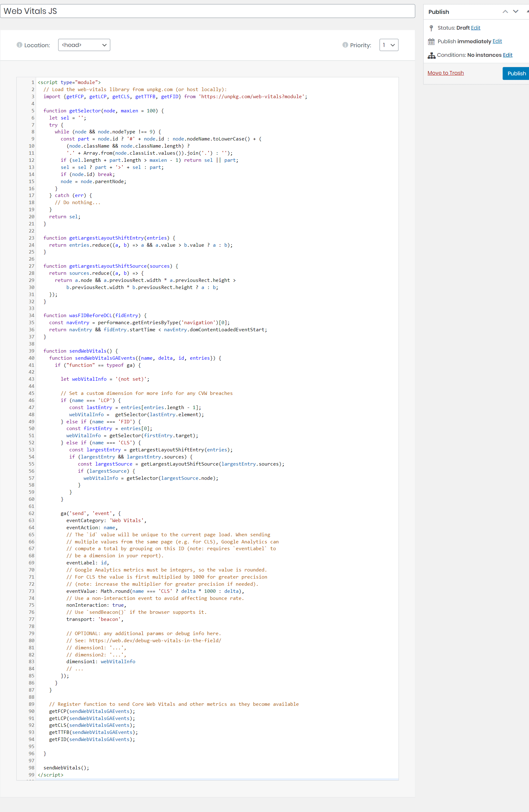Click 'function sendWebVitals()' on line 39
529x812 pixels.
81,351
